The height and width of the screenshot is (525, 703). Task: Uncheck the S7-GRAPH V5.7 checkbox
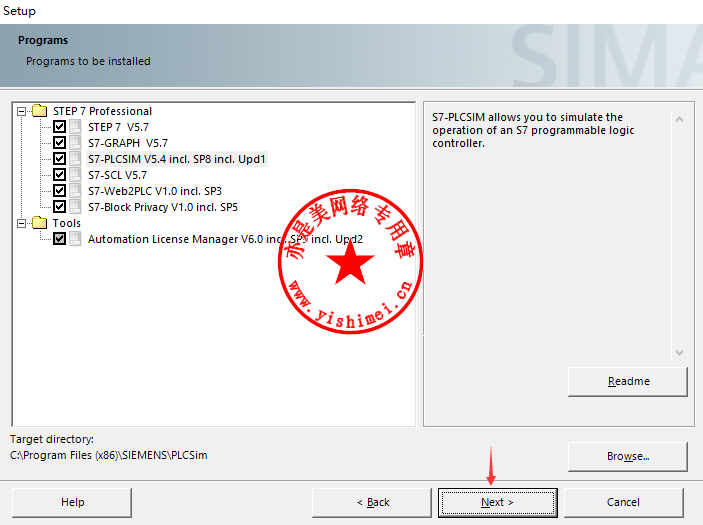pos(59,143)
